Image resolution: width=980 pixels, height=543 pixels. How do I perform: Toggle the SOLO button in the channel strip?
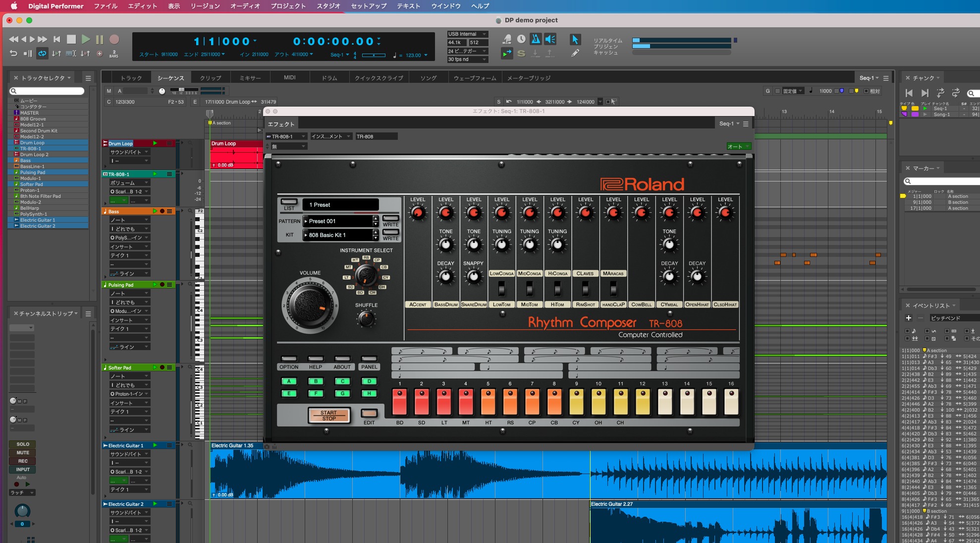(23, 444)
